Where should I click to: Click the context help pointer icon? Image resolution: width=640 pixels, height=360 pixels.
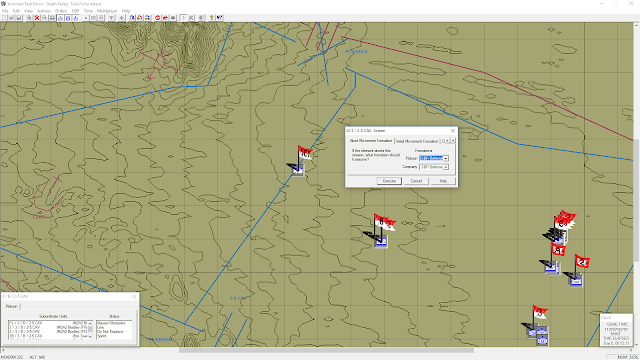[x=220, y=18]
